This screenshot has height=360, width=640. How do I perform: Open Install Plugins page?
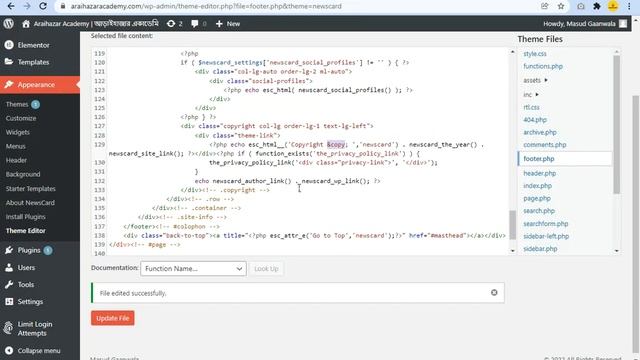tap(25, 217)
